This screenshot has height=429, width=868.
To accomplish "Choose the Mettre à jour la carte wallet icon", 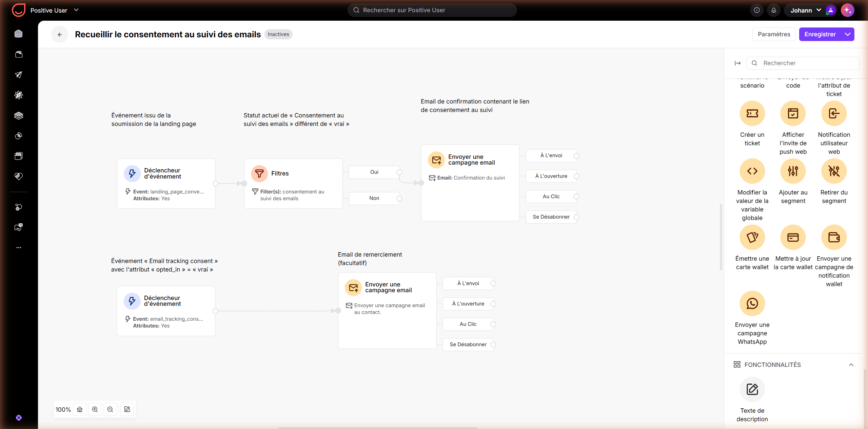I will tap(793, 237).
